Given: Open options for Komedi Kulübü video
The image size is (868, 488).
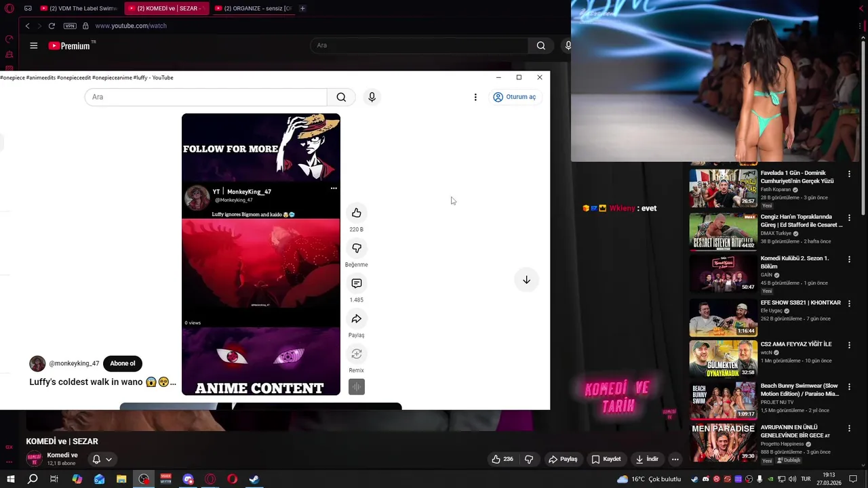Looking at the screenshot, I should pos(849,260).
